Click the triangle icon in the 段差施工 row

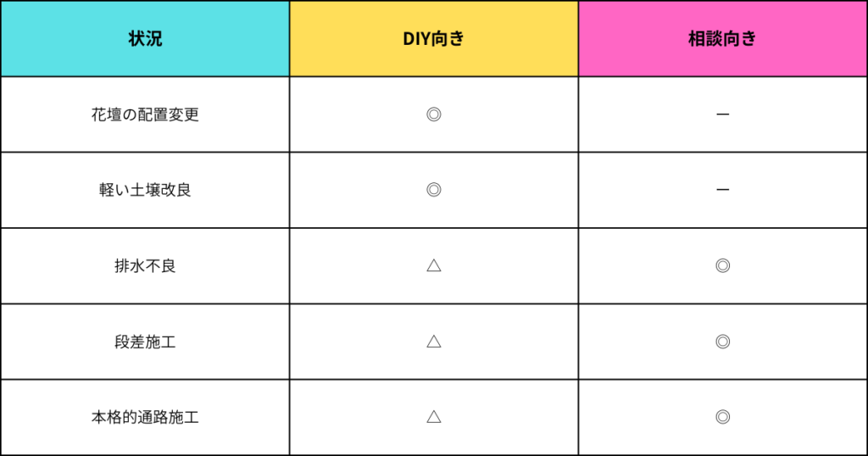point(433,341)
